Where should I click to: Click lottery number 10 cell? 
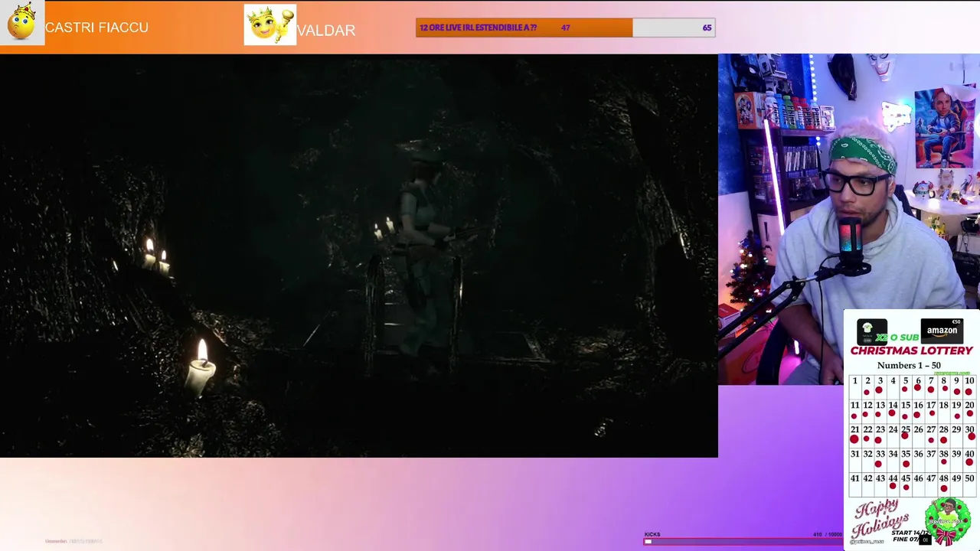click(x=969, y=386)
